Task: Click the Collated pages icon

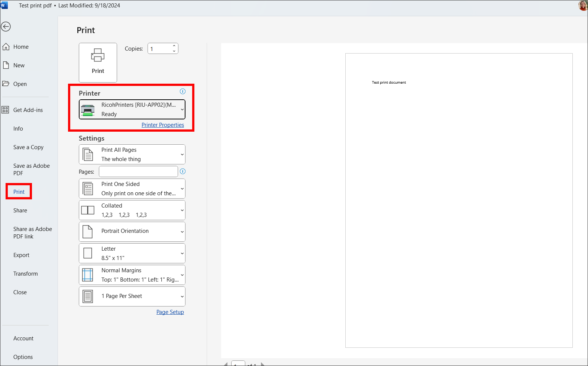Action: [88, 210]
